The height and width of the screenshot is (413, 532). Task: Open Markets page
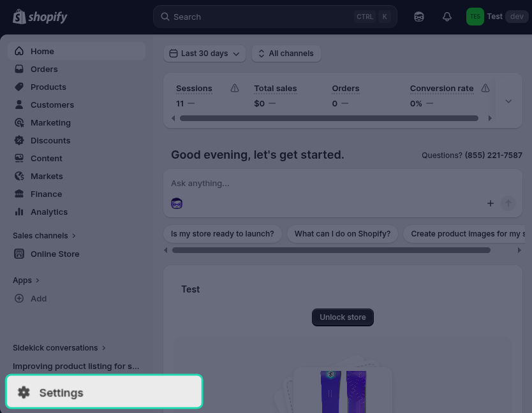pyautogui.click(x=77, y=176)
